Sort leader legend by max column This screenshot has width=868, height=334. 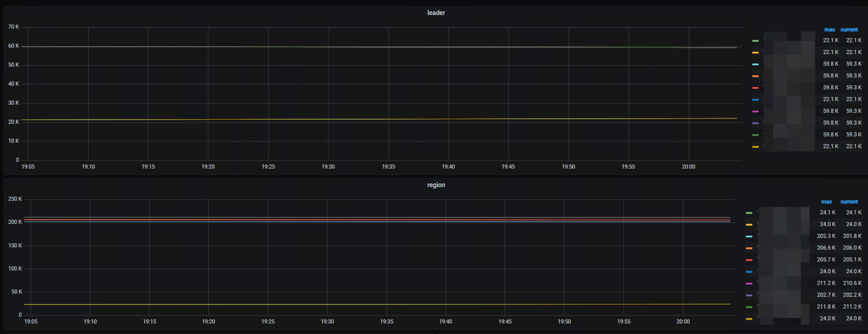(829, 29)
